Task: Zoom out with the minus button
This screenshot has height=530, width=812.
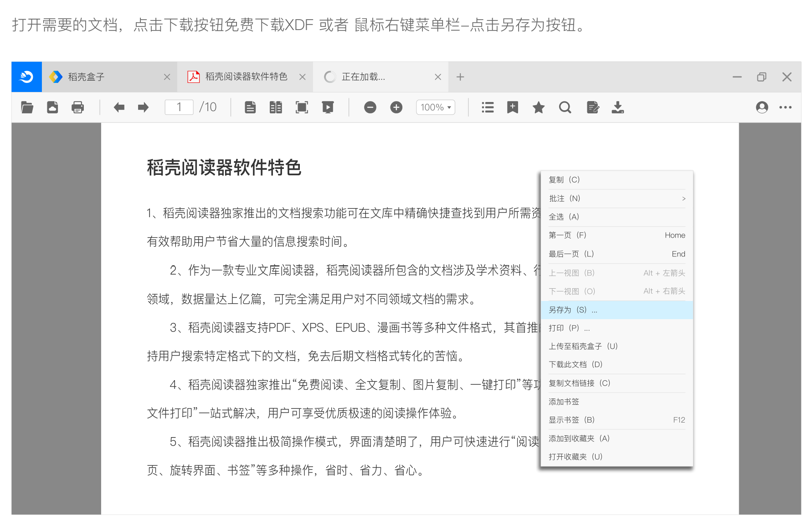Action: click(370, 107)
